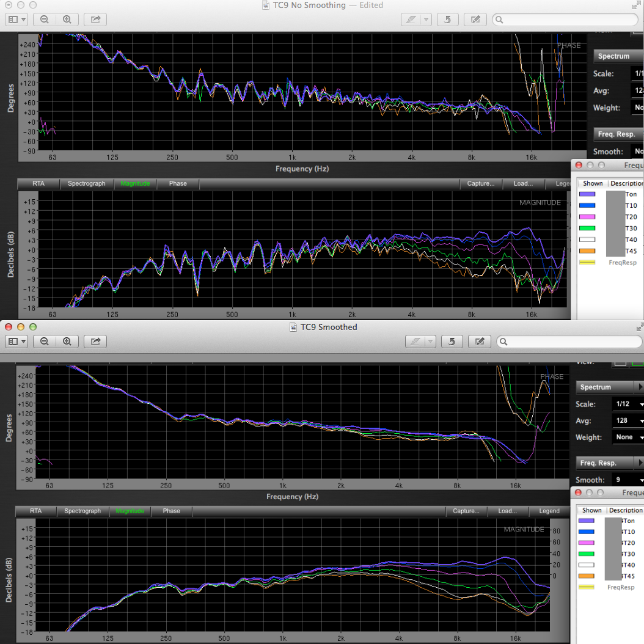Click Spectrum header in upper analyzer panel
This screenshot has width=644, height=644.
coord(618,56)
